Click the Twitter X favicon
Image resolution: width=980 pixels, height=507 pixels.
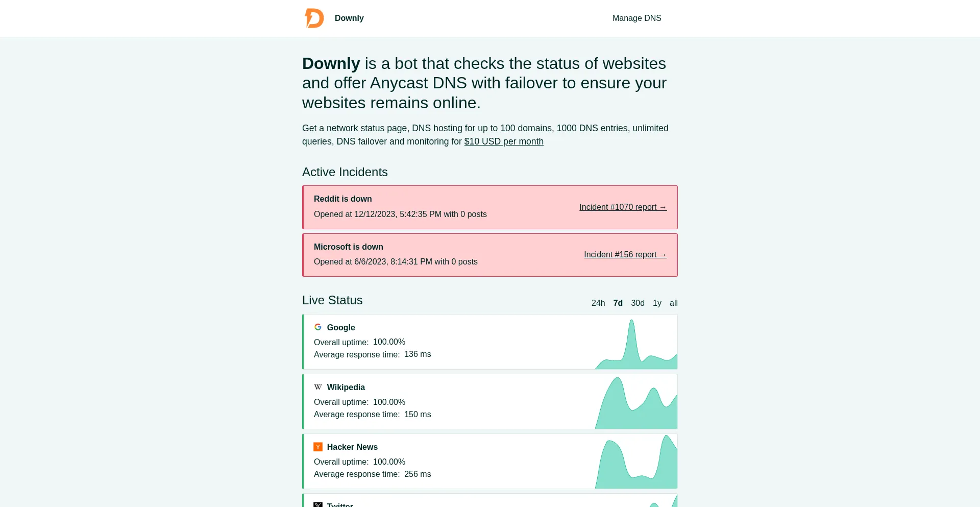(318, 504)
